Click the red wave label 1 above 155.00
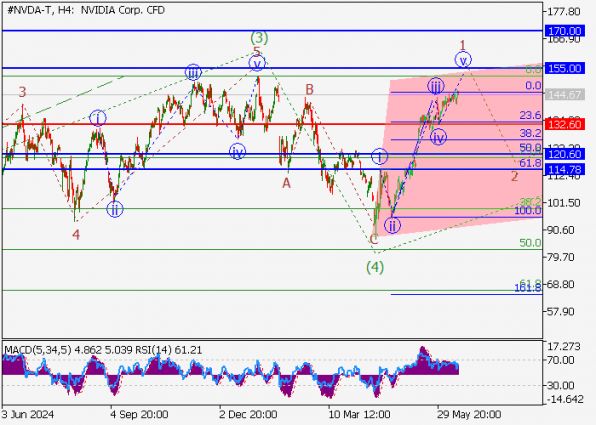 coord(463,46)
